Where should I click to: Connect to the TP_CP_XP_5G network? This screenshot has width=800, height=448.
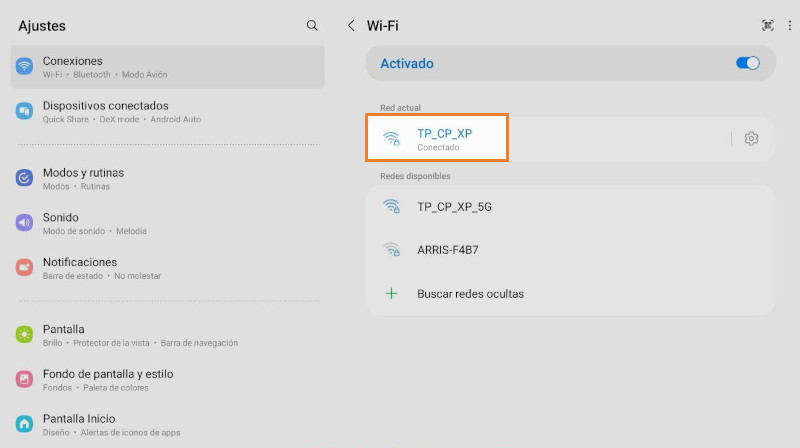[x=454, y=207]
